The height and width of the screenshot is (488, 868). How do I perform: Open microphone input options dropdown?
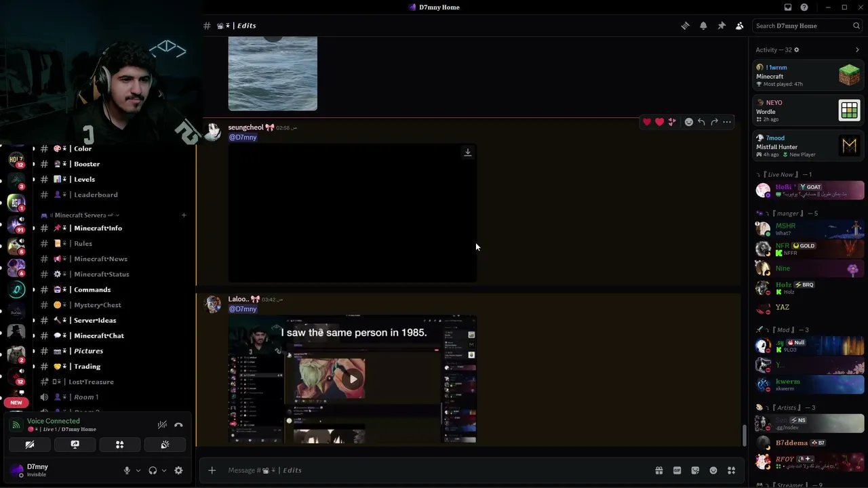pyautogui.click(x=138, y=470)
